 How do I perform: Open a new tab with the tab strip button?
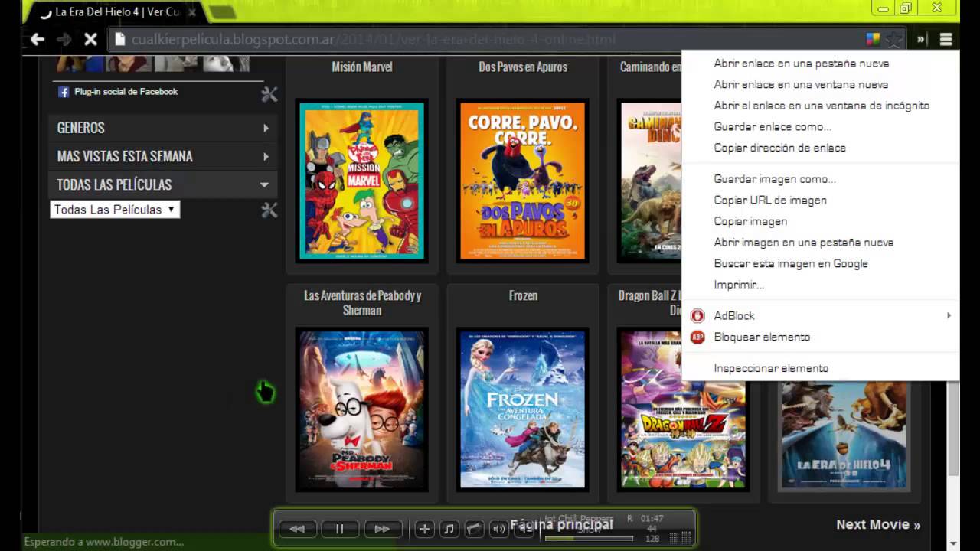pyautogui.click(x=222, y=12)
